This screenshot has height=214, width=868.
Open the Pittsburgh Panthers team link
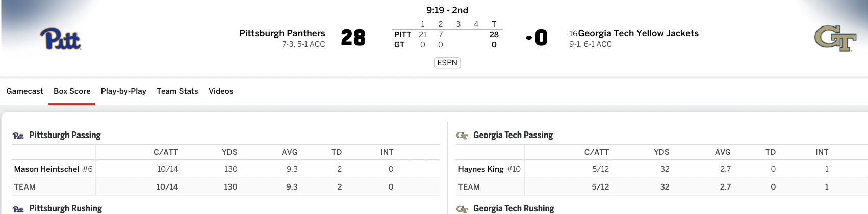(282, 33)
